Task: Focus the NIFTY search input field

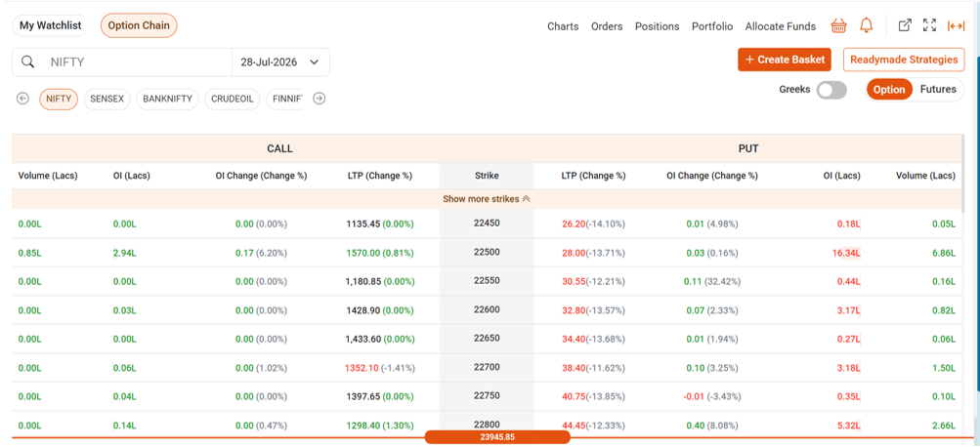Action: tap(138, 61)
